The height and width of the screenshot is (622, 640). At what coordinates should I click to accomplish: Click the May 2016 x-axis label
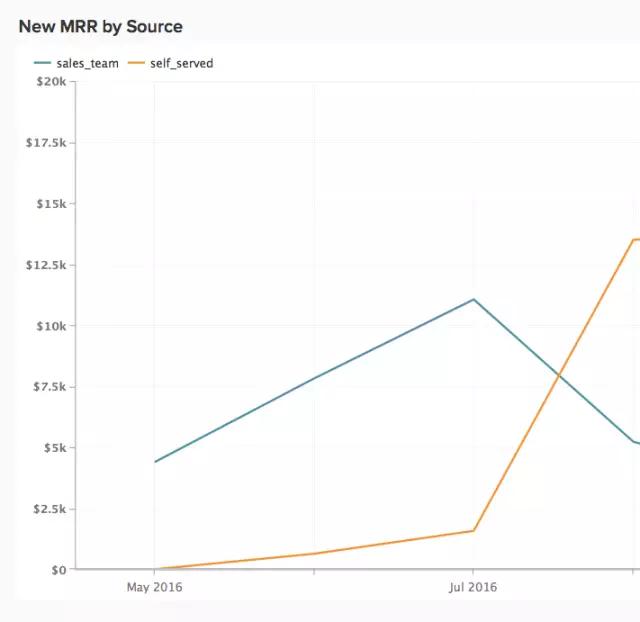tap(155, 587)
